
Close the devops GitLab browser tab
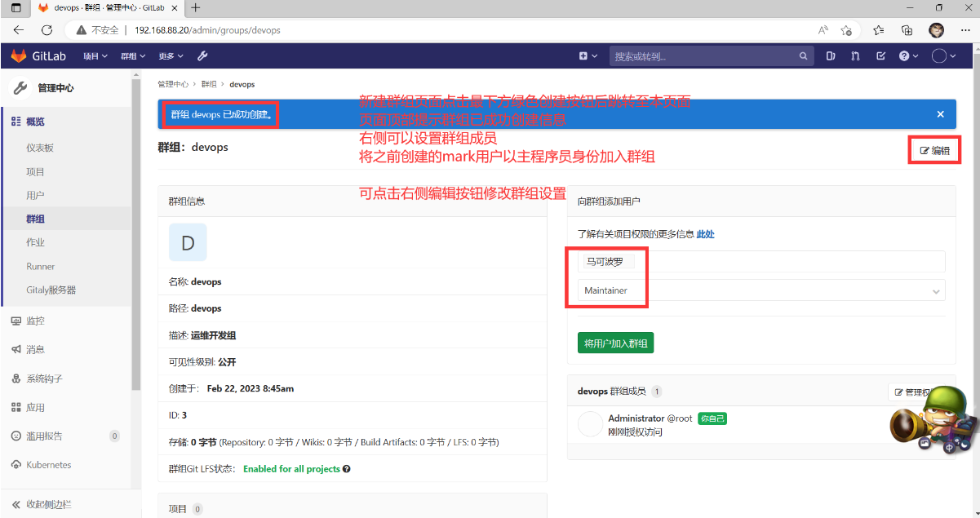point(175,8)
